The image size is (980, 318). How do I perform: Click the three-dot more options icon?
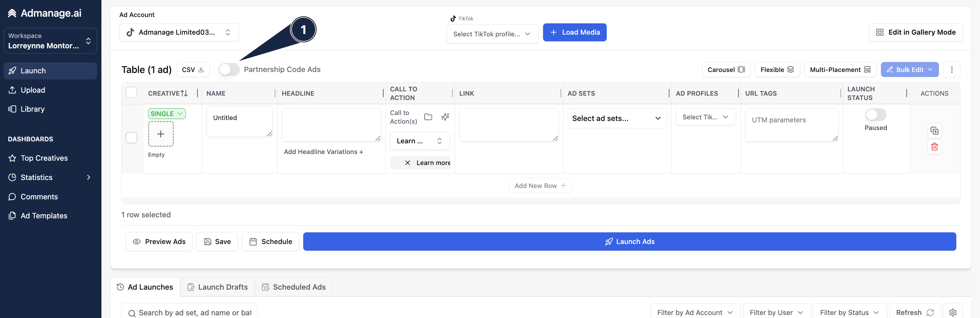(951, 70)
